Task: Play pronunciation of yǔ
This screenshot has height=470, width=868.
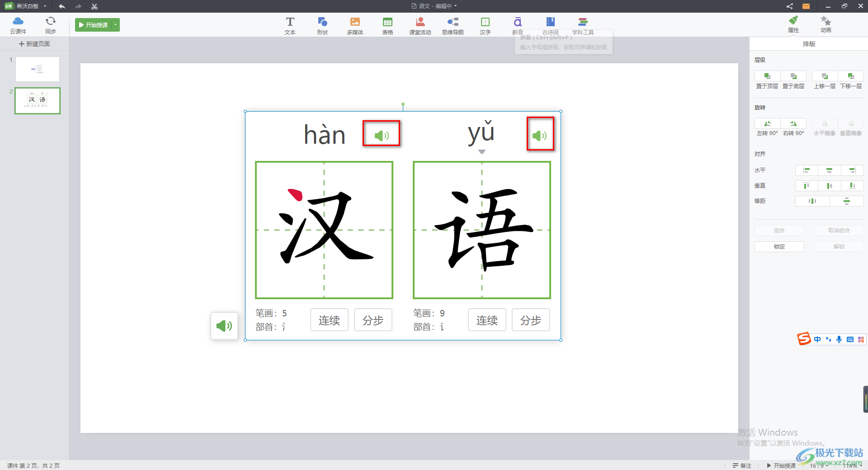Action: coord(540,136)
